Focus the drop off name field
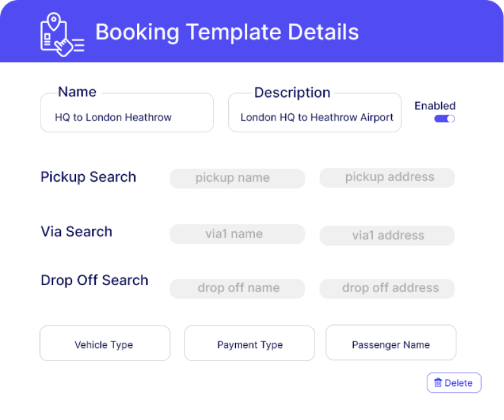 pos(237,289)
